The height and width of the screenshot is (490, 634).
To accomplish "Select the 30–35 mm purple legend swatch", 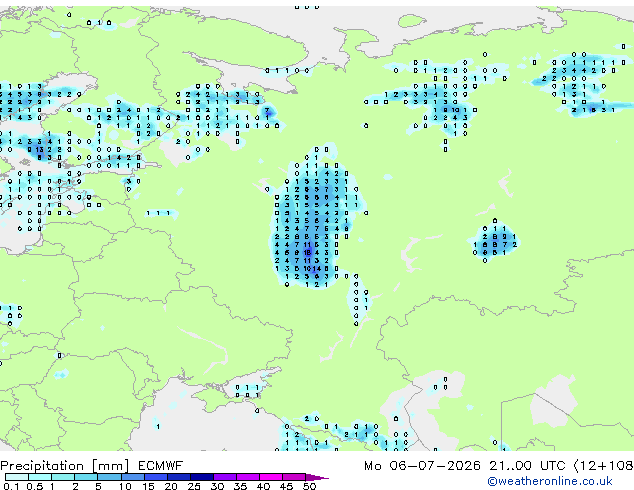I will point(224,477).
